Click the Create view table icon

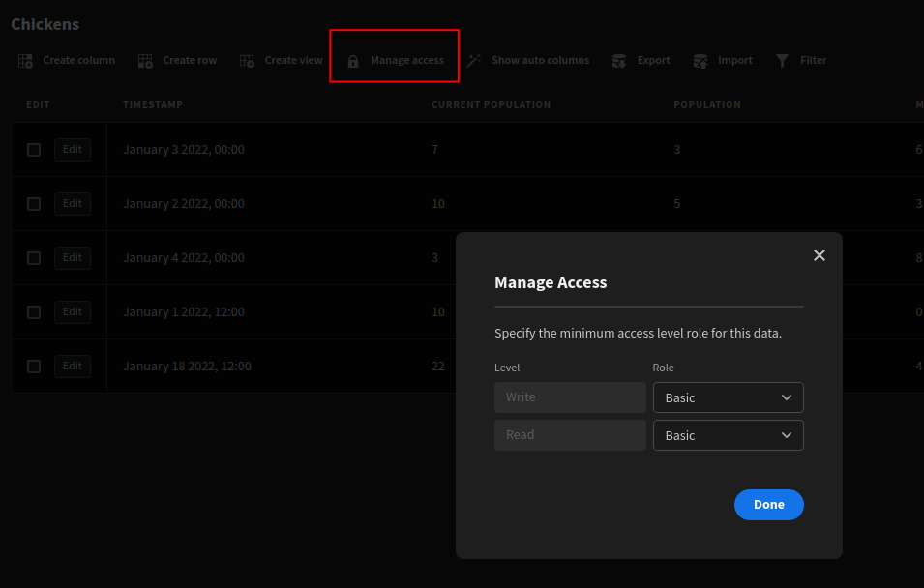coord(247,61)
